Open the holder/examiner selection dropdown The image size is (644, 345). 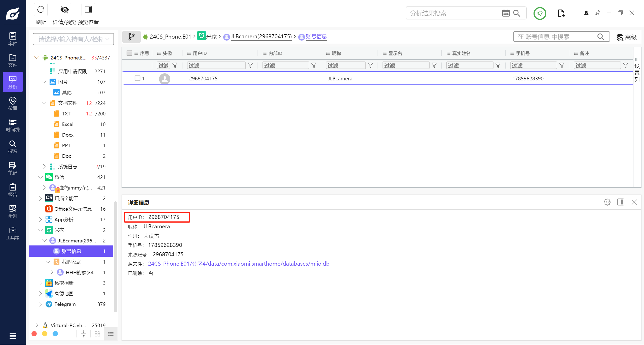[73, 39]
